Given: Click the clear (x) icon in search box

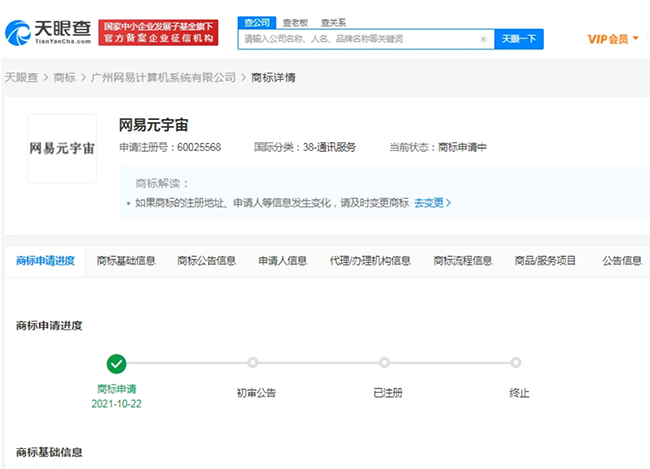Looking at the screenshot, I should (484, 39).
